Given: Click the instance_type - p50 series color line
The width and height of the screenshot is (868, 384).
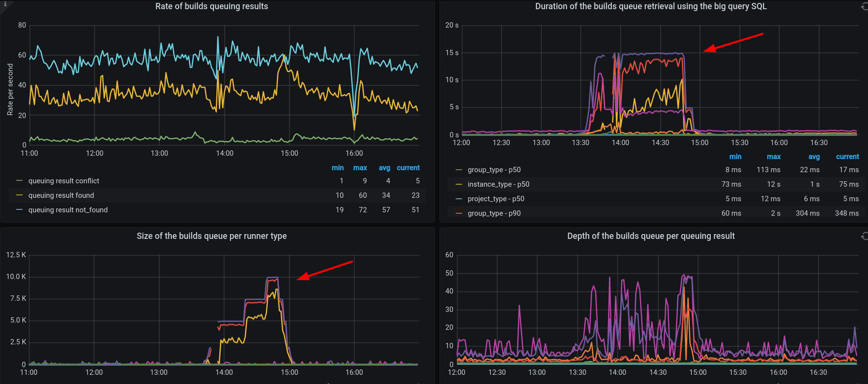Looking at the screenshot, I should 458,184.
